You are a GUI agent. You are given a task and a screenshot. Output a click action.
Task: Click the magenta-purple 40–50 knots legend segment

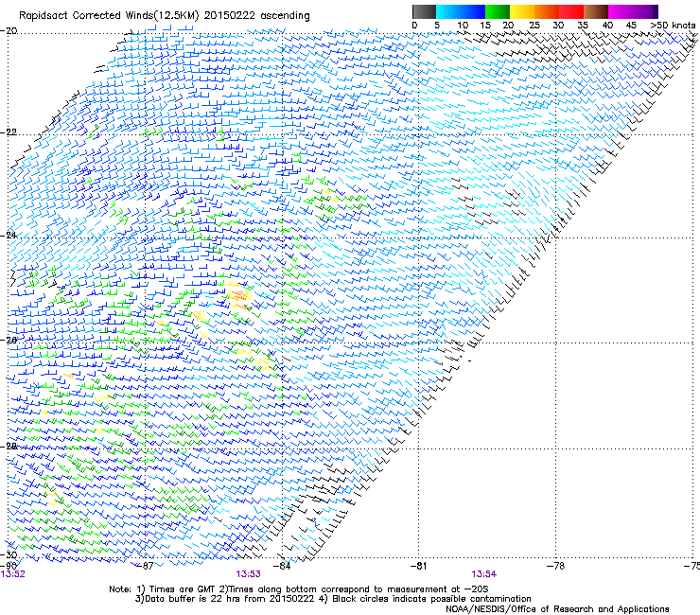tap(633, 11)
